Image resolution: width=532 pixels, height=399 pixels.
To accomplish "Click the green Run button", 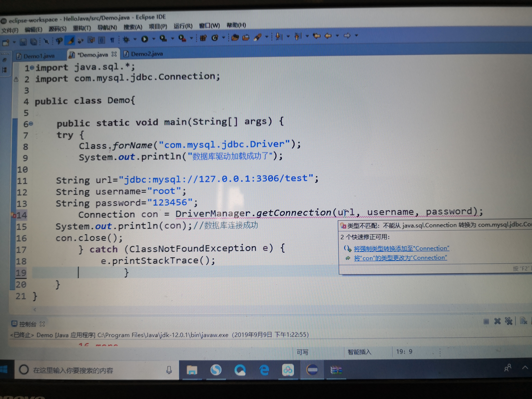I will 145,39.
